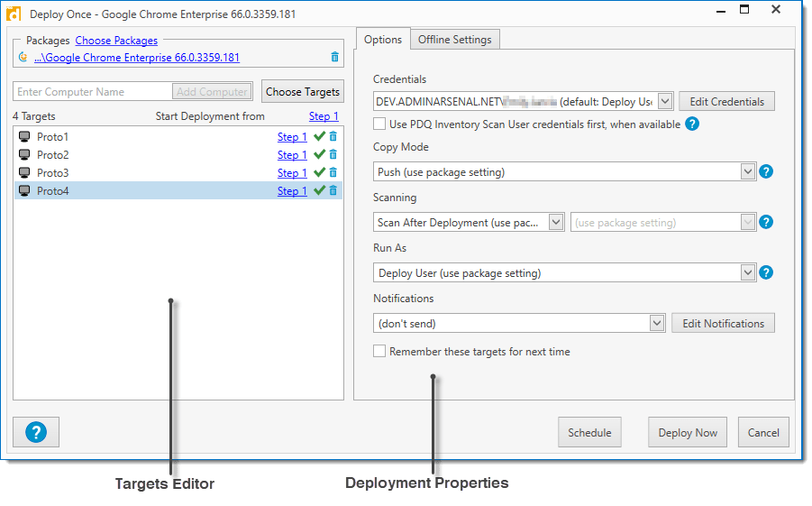The height and width of the screenshot is (506, 812).
Task: Maximize the Deploy Once window
Action: [744, 9]
